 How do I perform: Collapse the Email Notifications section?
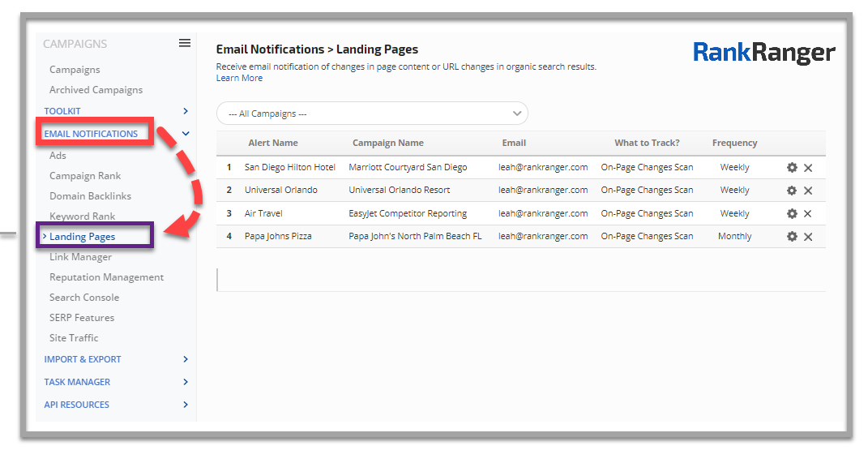[186, 134]
